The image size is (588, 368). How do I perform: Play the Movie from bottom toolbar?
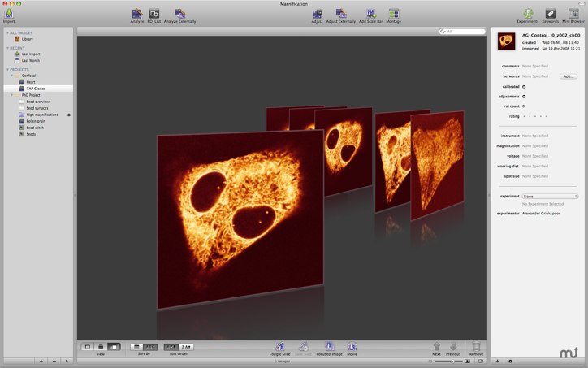352,347
